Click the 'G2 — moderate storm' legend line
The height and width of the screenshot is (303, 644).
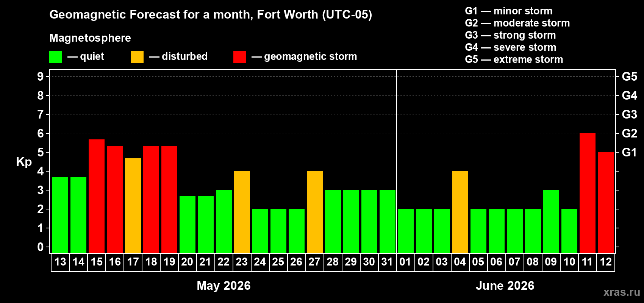[517, 23]
